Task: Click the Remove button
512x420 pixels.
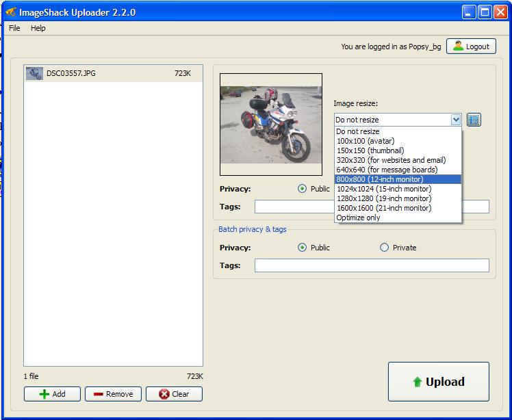Action: (114, 394)
